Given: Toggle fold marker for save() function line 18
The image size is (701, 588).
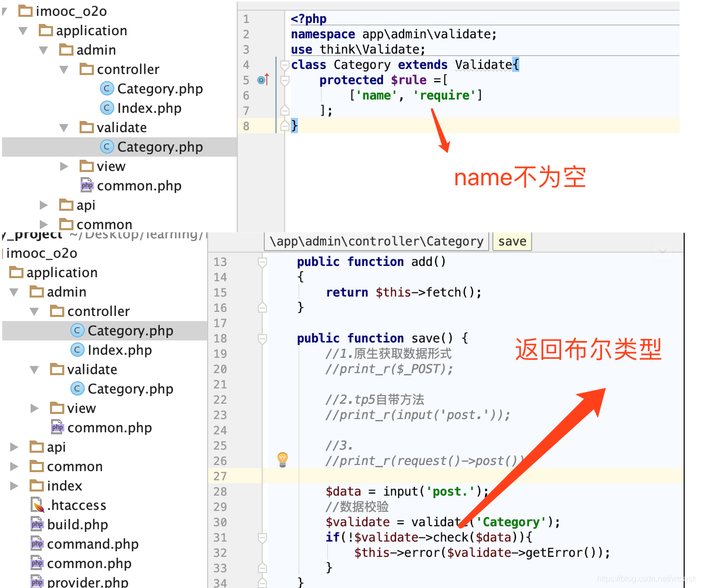Looking at the screenshot, I should pos(263,338).
